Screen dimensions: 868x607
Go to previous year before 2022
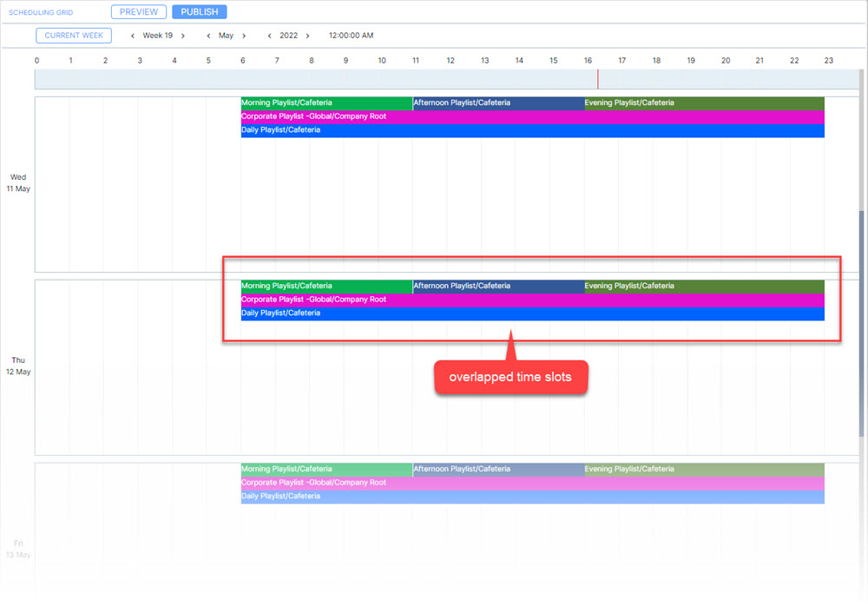[x=270, y=36]
